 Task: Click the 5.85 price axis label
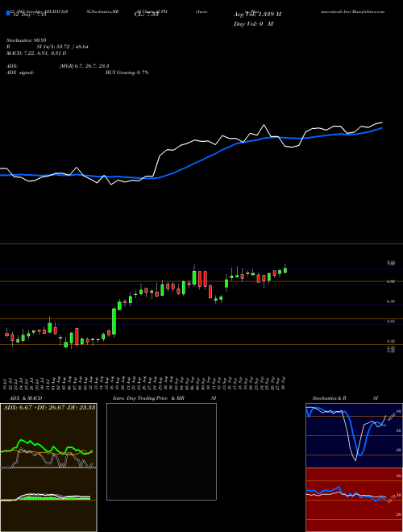[x=391, y=321]
